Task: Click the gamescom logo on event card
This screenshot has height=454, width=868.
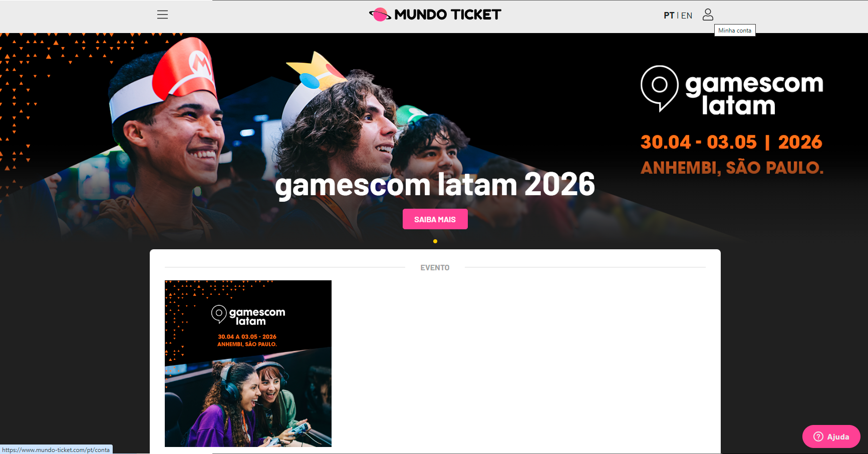Action: point(248,315)
